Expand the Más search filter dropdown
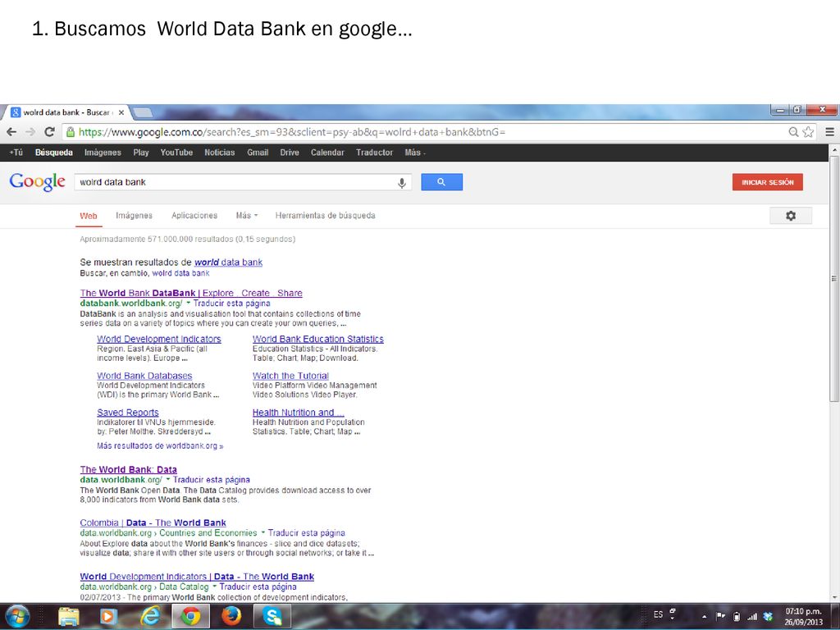This screenshot has width=840, height=630. click(247, 216)
